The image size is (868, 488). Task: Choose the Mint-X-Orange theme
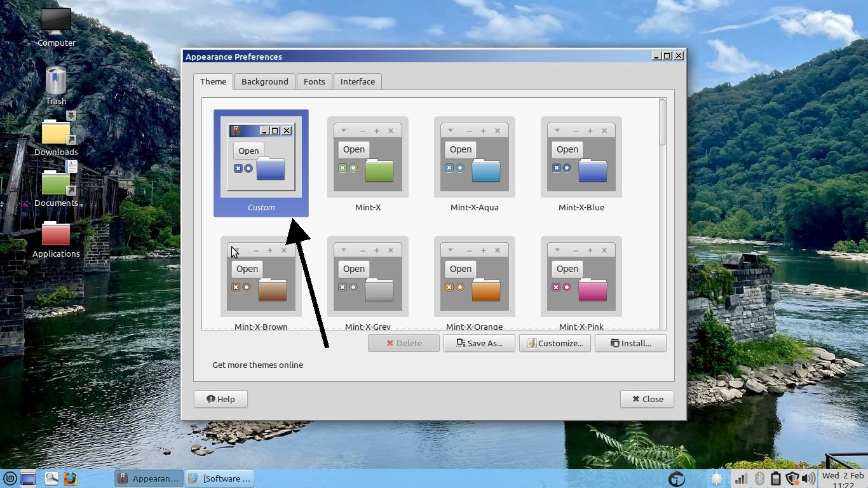474,278
